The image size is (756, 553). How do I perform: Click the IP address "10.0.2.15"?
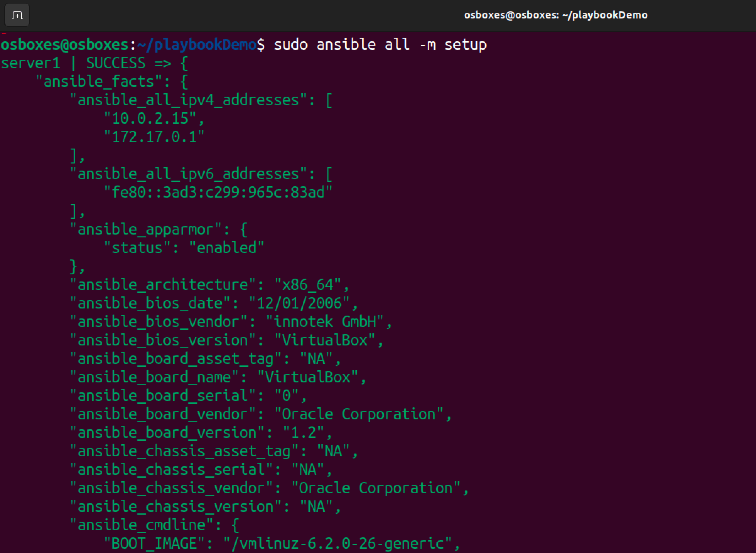coord(150,119)
